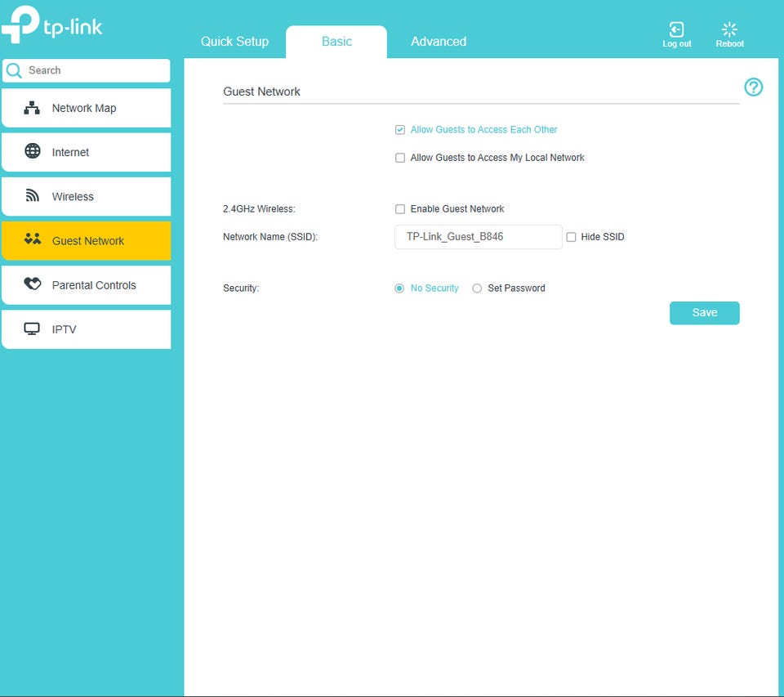Go to the Internet sidebar section
Screen dimensions: 784x697
[86, 152]
